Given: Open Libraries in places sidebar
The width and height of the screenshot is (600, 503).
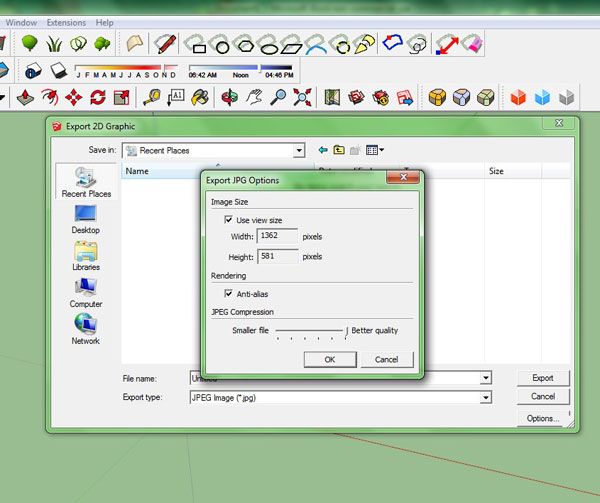Looking at the screenshot, I should [85, 255].
